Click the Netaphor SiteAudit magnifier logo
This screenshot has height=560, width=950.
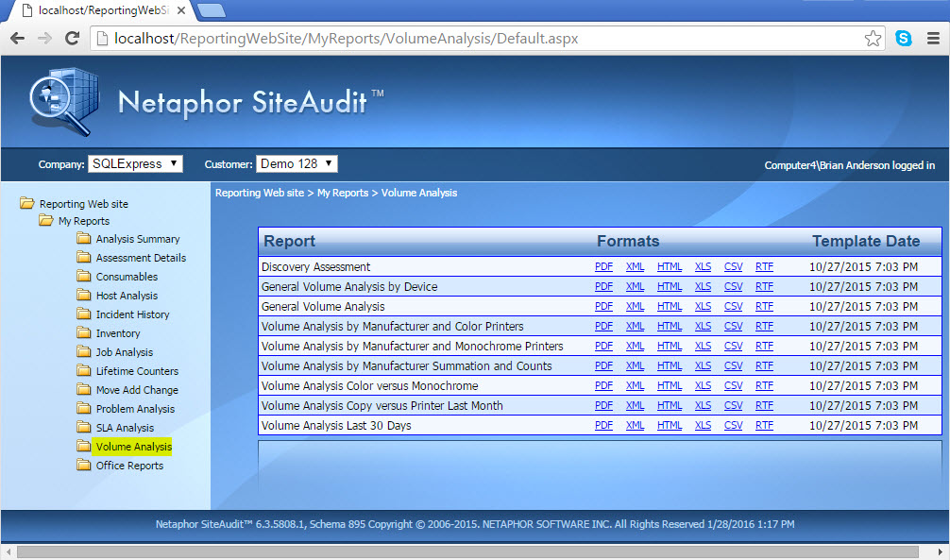[63, 101]
